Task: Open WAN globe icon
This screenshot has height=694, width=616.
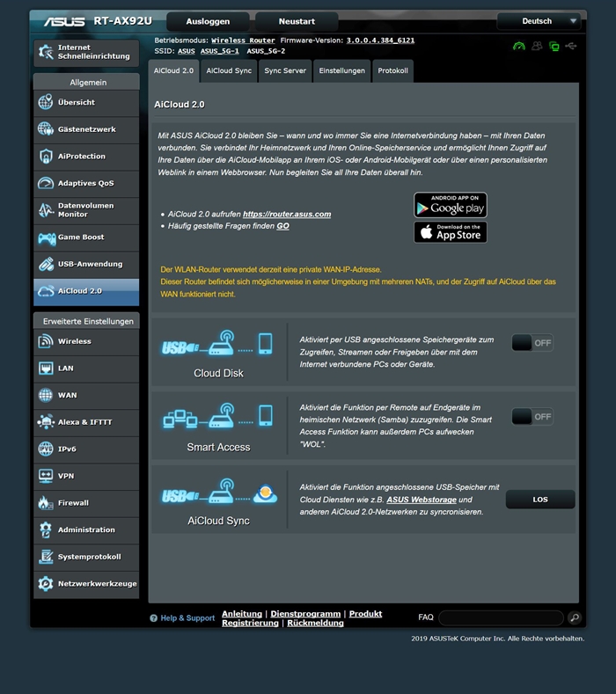Action: coord(46,395)
